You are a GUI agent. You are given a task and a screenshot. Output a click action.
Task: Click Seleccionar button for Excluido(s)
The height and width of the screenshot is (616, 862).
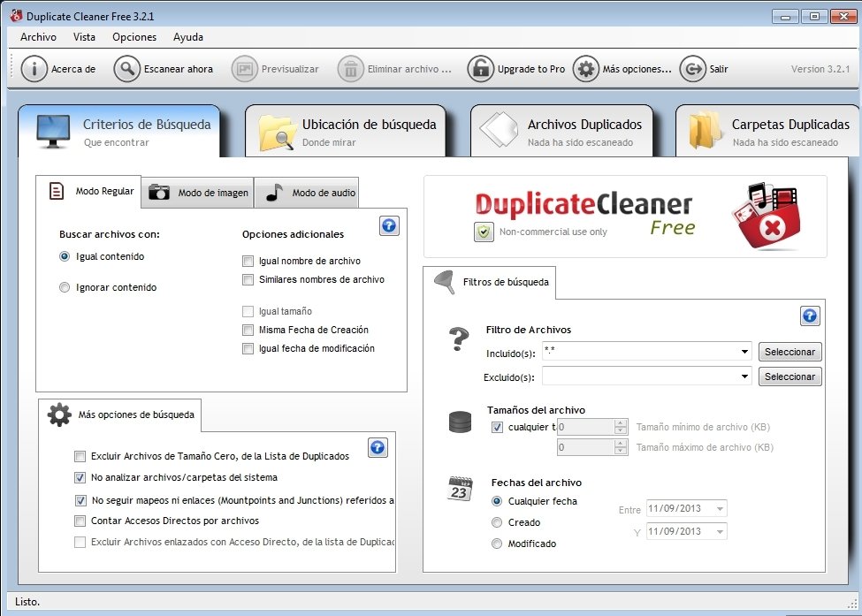pyautogui.click(x=790, y=376)
